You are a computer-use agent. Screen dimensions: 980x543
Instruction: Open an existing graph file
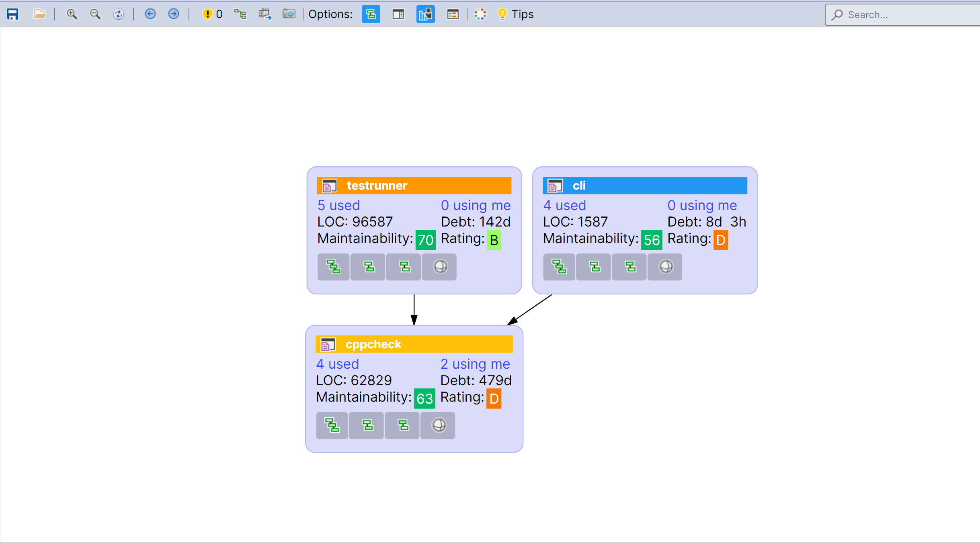[40, 14]
